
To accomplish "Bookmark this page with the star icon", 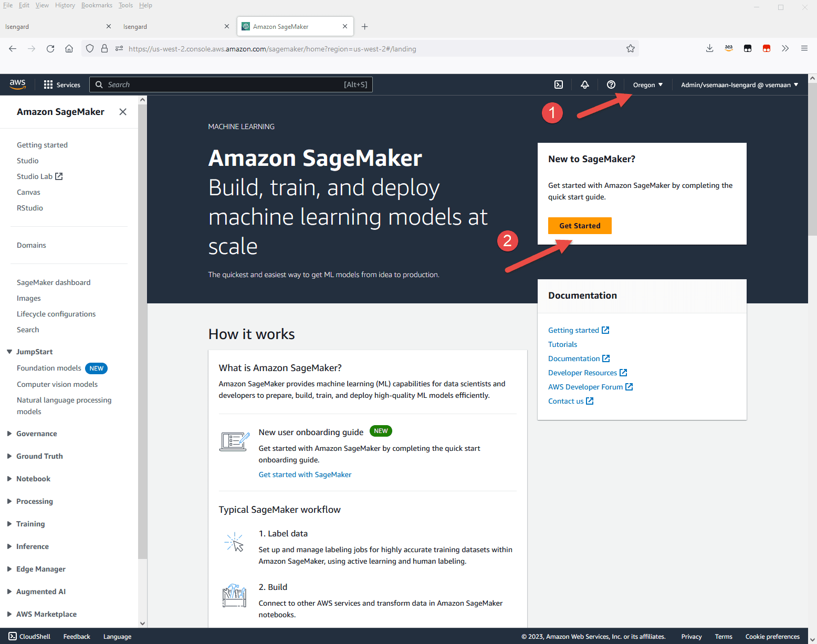I will coord(631,49).
